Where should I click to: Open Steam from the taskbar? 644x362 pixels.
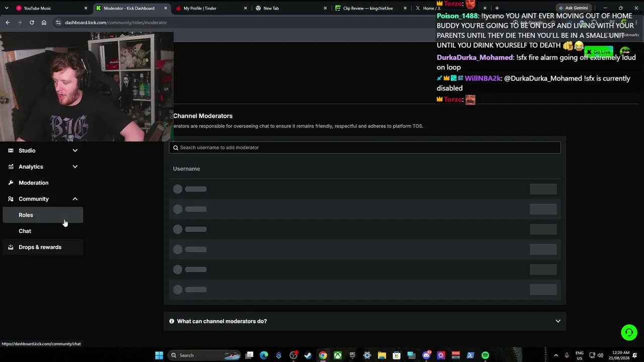pyautogui.click(x=308, y=355)
